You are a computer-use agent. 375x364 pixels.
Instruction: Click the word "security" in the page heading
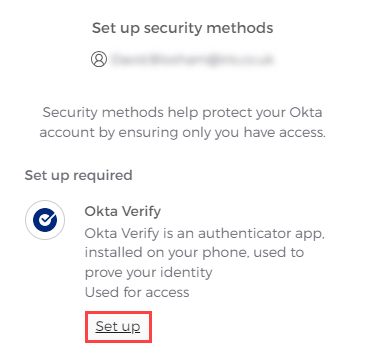(x=173, y=28)
